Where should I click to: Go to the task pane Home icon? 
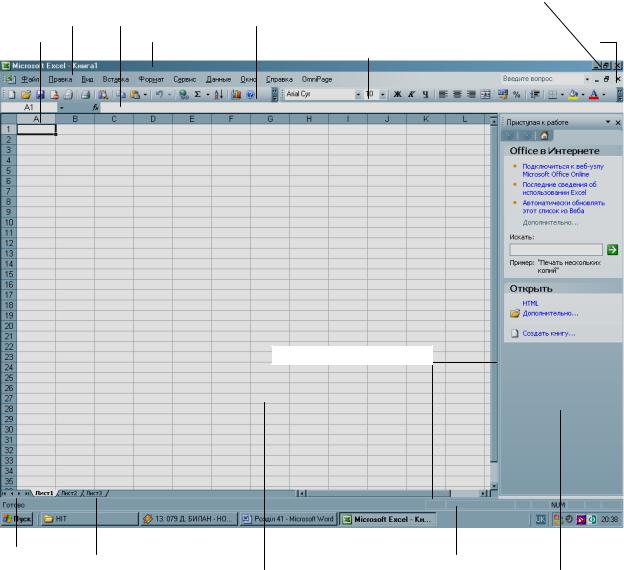(x=544, y=136)
